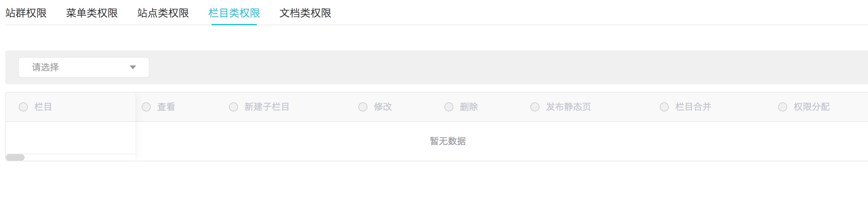Enable the 权限分配 column checkbox
The width and height of the screenshot is (868, 219).
pyautogui.click(x=782, y=107)
